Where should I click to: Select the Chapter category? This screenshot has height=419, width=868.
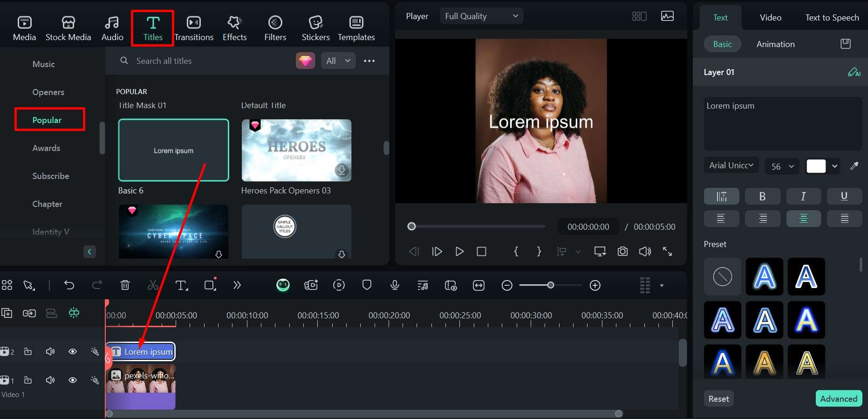[x=47, y=204]
